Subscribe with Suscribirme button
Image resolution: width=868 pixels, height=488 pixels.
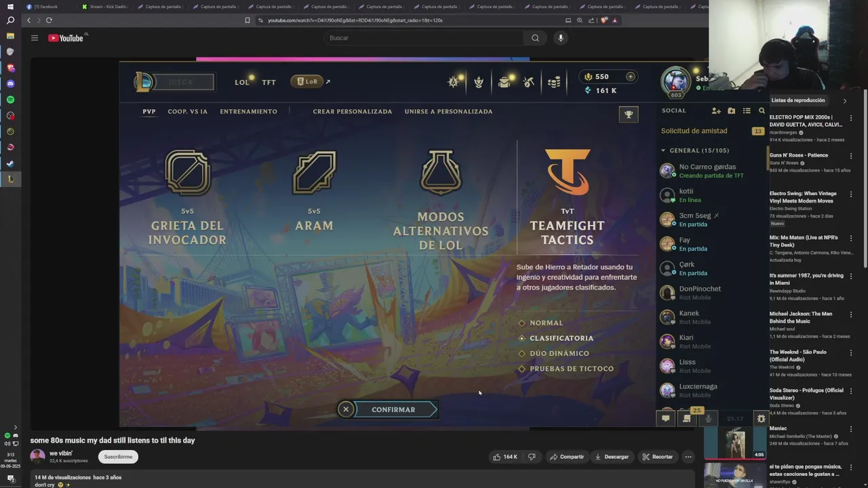(x=118, y=457)
